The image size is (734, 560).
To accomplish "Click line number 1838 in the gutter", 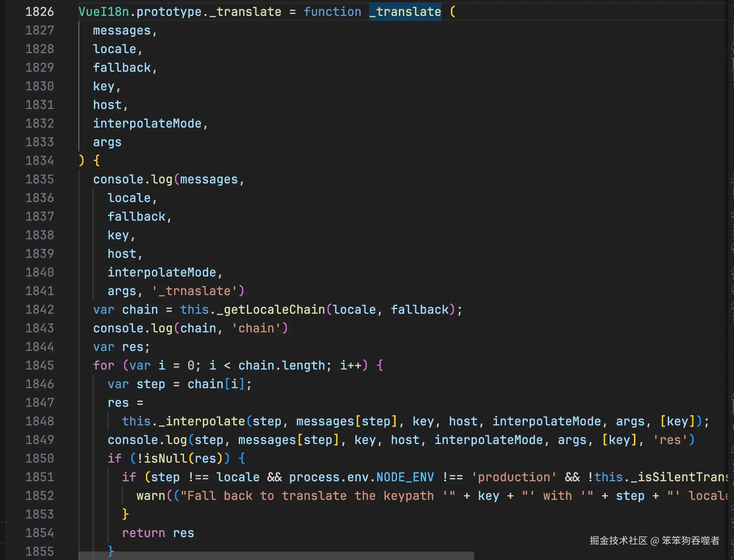I will click(40, 235).
